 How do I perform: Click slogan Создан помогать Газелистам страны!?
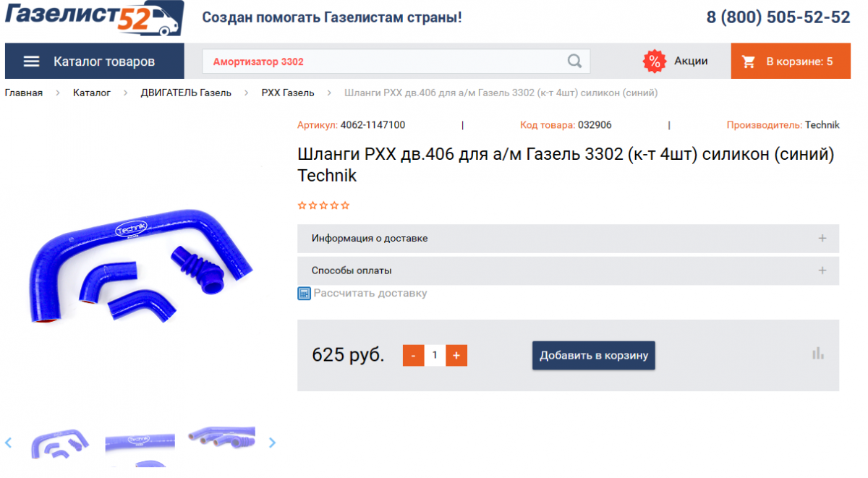pos(332,17)
